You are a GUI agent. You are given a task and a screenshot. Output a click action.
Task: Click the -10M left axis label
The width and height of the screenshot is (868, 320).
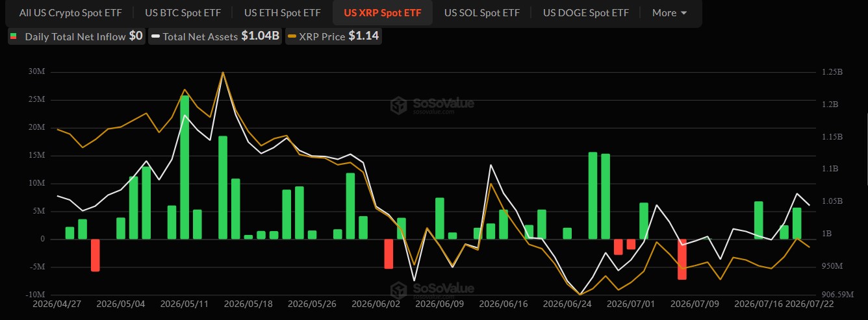[34, 295]
